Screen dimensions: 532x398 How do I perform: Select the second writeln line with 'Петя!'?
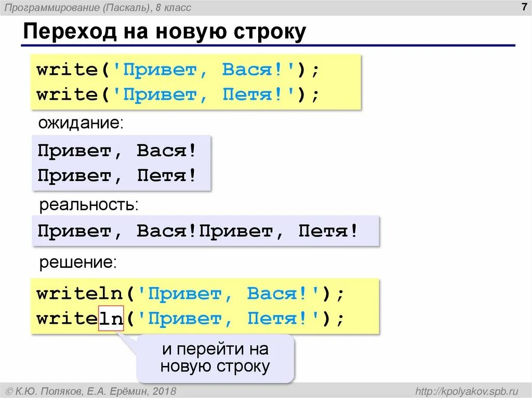190,318
